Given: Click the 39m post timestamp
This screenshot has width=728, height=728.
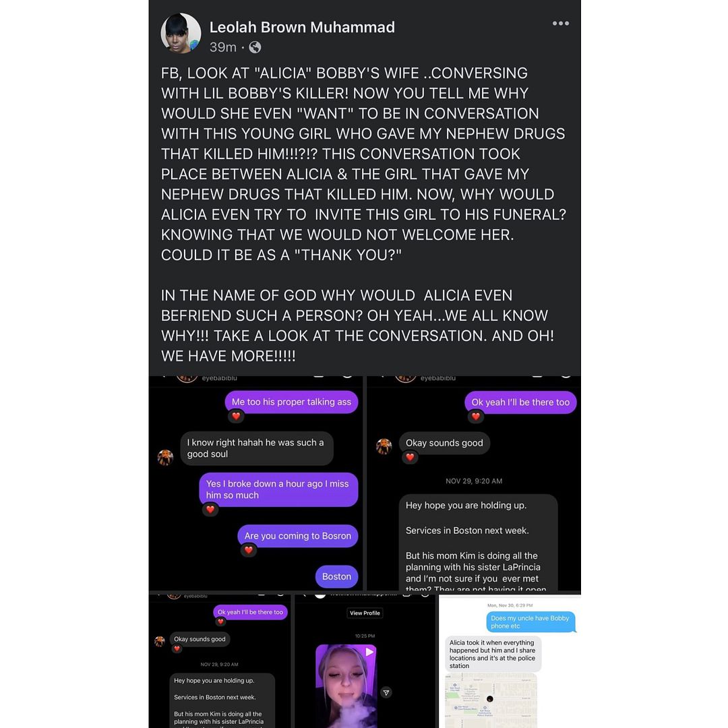Looking at the screenshot, I should (x=223, y=47).
